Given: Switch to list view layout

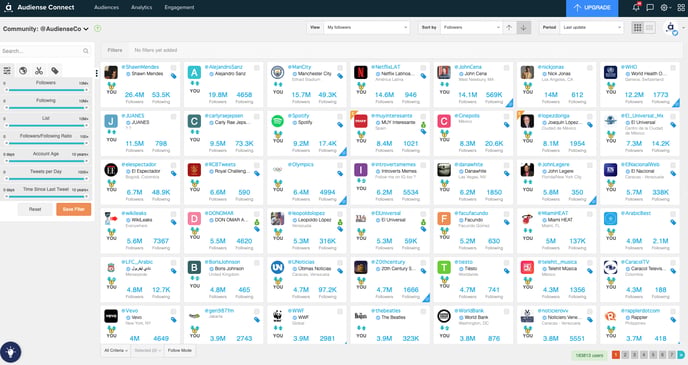Looking at the screenshot, I should [649, 28].
